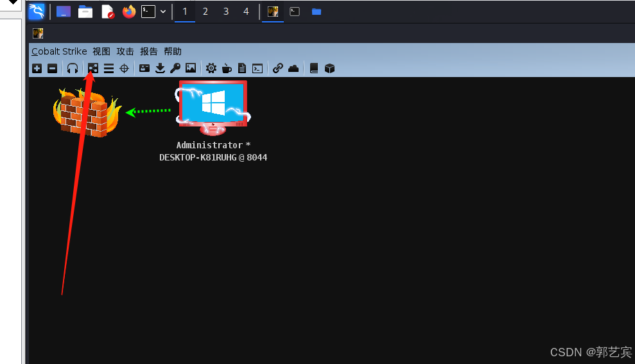Click the show desktop panel icon
The width and height of the screenshot is (635, 364).
coord(64,12)
